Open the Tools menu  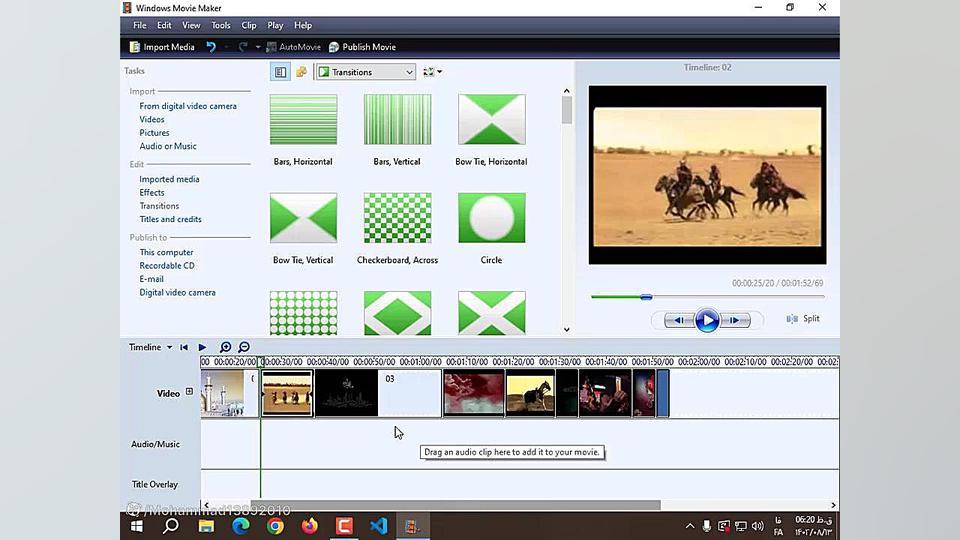(220, 25)
